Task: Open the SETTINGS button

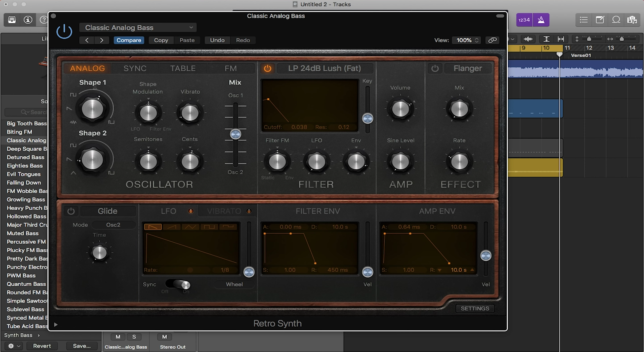Action: click(x=475, y=309)
